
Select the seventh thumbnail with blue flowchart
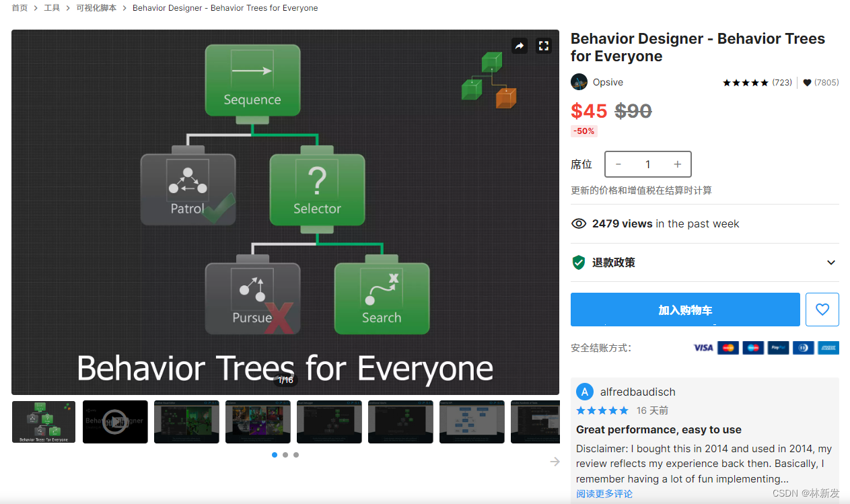click(x=472, y=422)
